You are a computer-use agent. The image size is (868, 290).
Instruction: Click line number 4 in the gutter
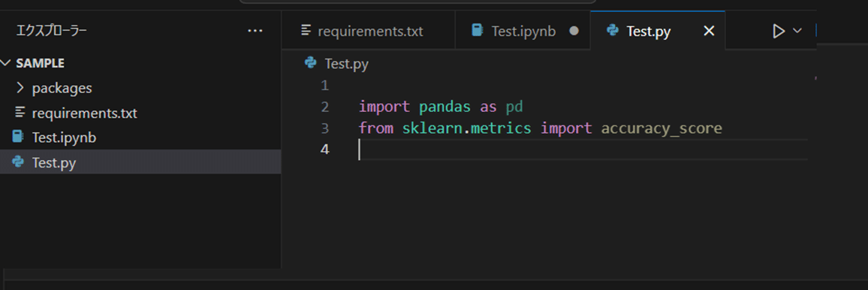(x=324, y=150)
